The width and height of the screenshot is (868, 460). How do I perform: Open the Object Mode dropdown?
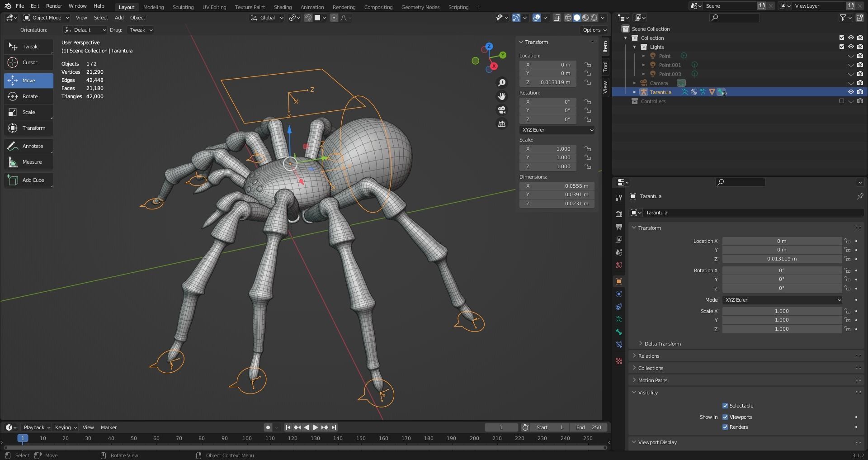coord(46,18)
